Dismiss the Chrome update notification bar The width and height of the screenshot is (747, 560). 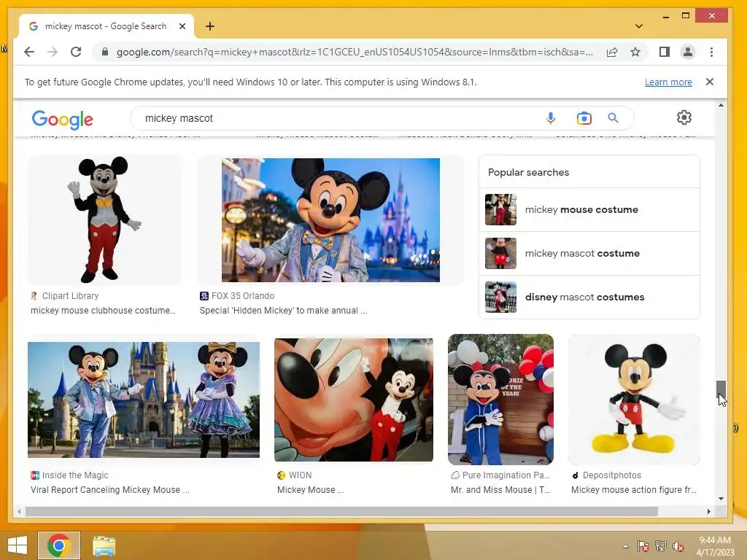pyautogui.click(x=709, y=82)
